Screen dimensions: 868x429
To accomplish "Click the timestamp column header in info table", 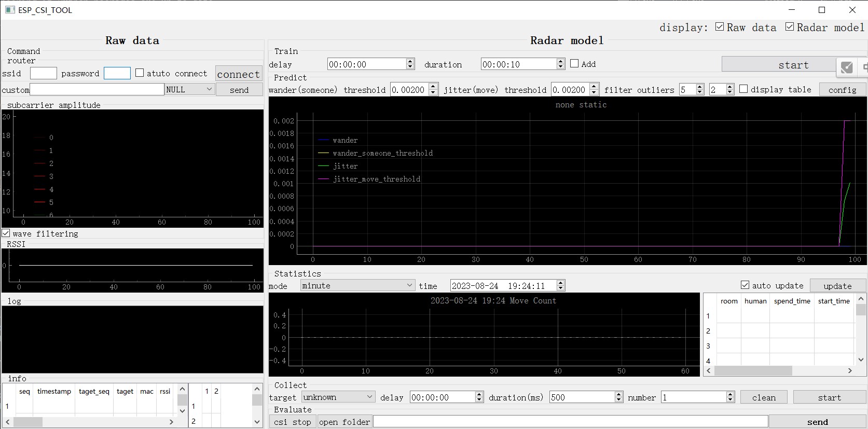I will pos(54,391).
